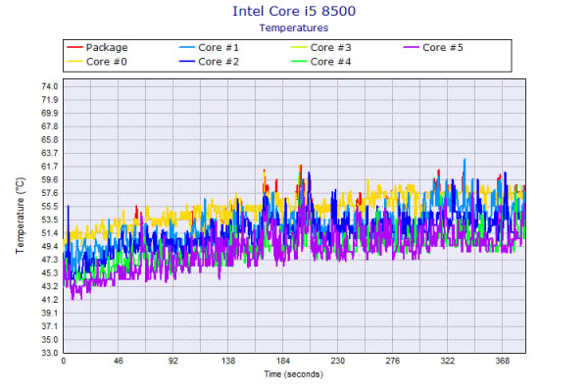Click the Core #3 legend entry
The height and width of the screenshot is (392, 588).
[321, 48]
